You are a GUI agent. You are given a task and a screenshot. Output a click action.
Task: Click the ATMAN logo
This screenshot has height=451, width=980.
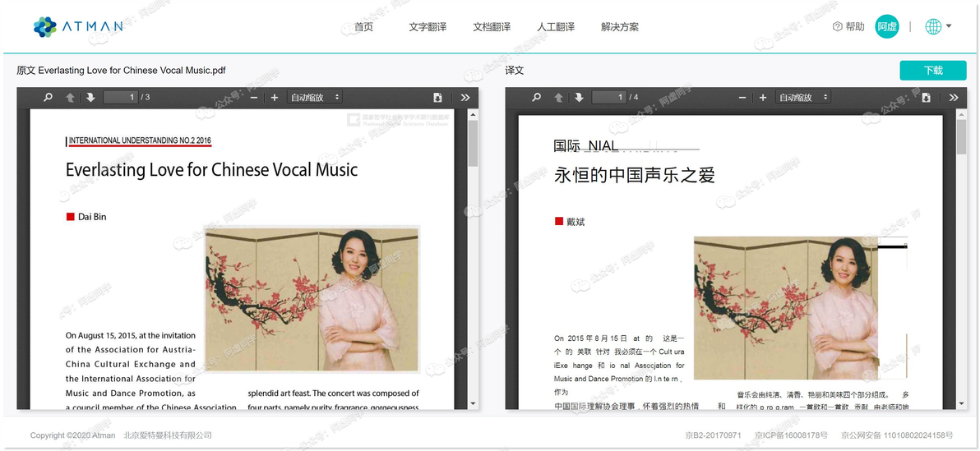(78, 27)
